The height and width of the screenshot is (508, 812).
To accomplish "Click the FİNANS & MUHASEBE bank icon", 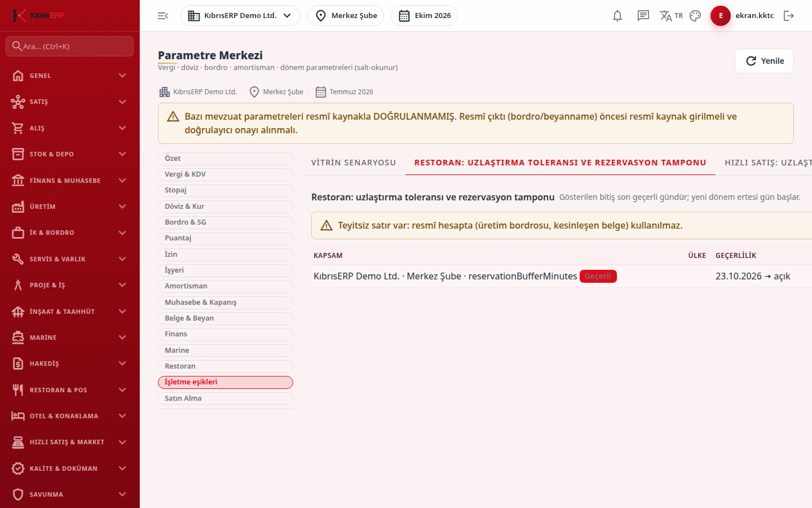I will (x=18, y=181).
